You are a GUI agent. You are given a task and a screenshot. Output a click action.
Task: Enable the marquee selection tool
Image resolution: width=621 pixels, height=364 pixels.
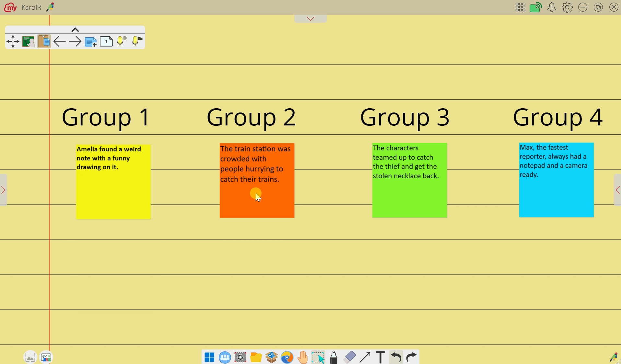point(318,357)
